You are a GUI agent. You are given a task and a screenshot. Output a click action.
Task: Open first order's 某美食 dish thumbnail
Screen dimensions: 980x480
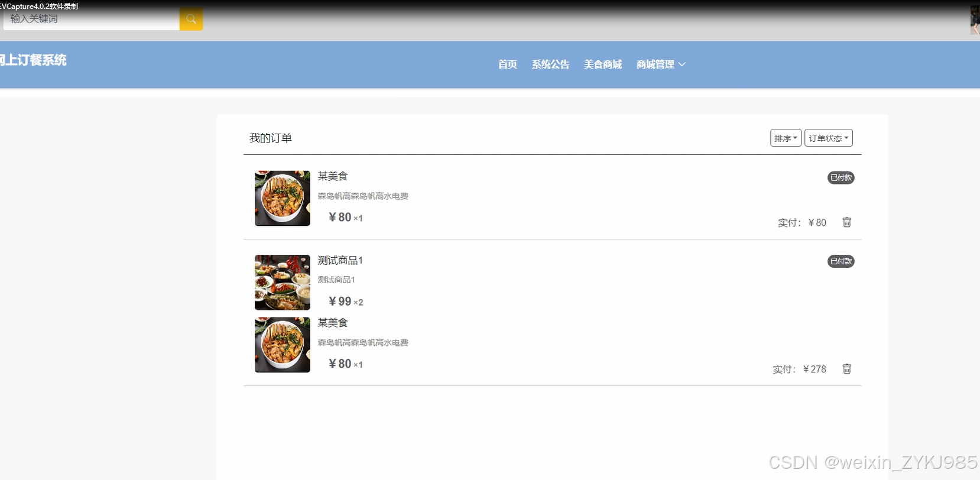tap(283, 199)
